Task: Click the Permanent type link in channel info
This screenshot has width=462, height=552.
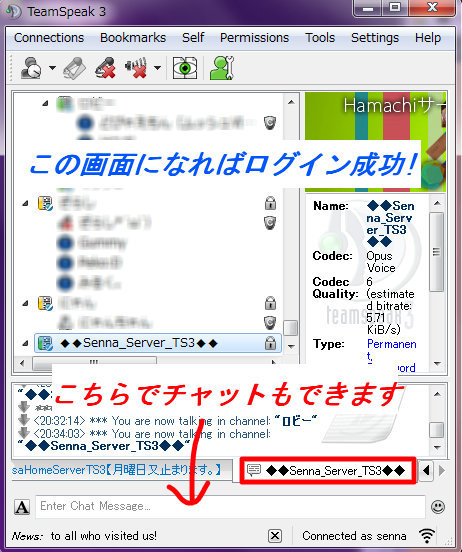Action: tap(391, 350)
